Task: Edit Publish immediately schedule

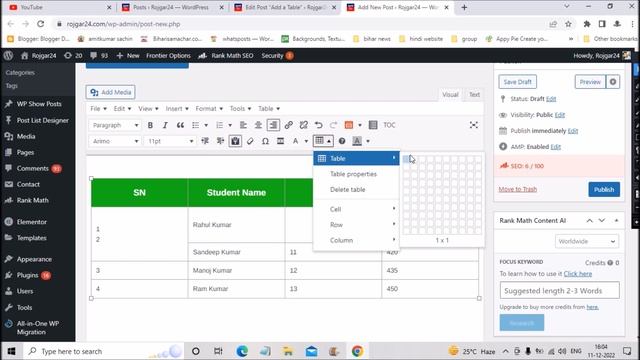Action: tap(573, 131)
